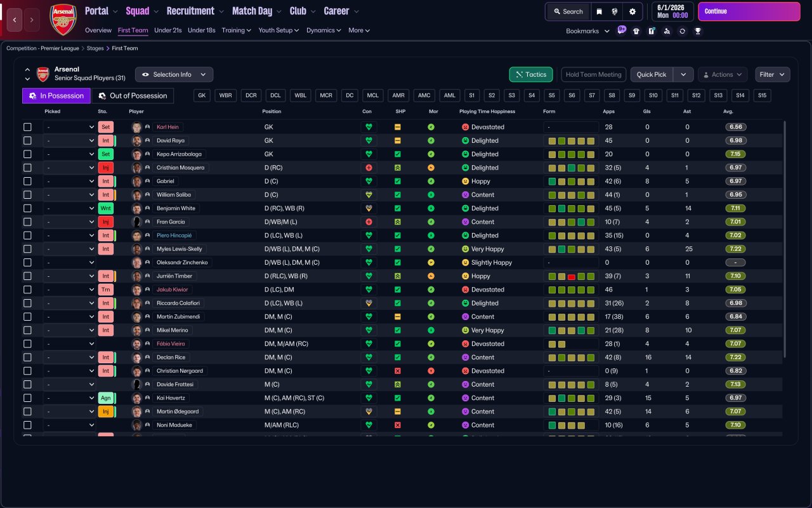
Task: Open the bookmark icon beside Search
Action: tap(599, 11)
